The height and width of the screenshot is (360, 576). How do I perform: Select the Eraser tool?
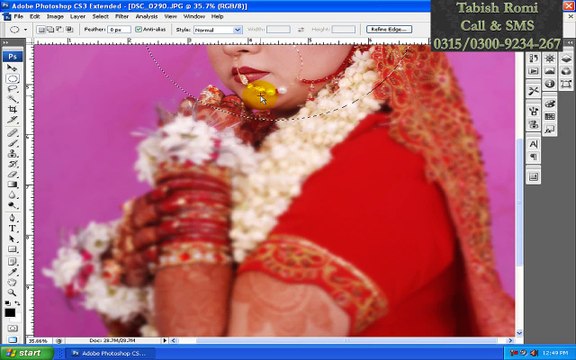coord(12,174)
